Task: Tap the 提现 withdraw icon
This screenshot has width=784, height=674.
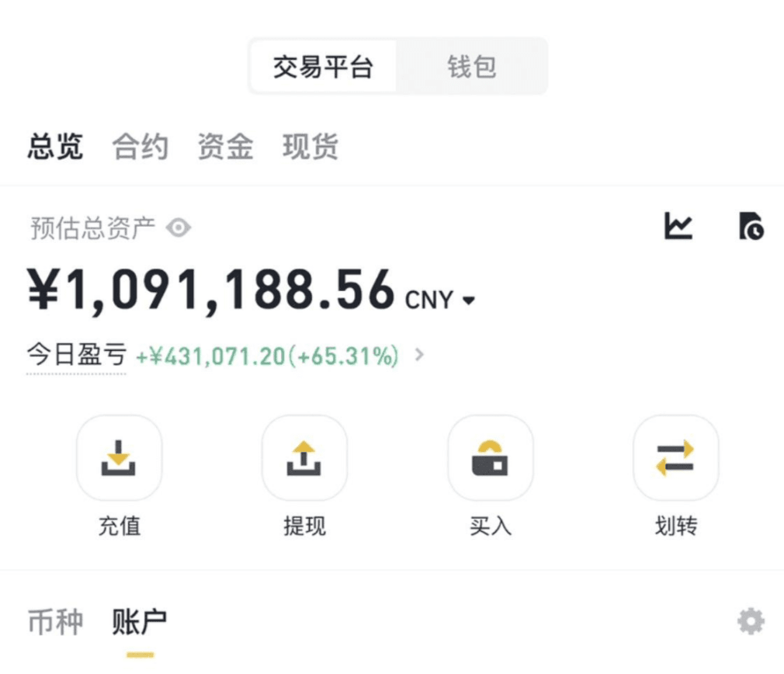Action: (304, 457)
